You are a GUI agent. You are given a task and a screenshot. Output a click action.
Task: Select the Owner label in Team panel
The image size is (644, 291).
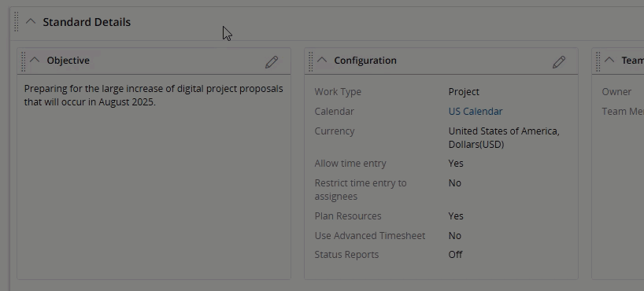click(616, 92)
